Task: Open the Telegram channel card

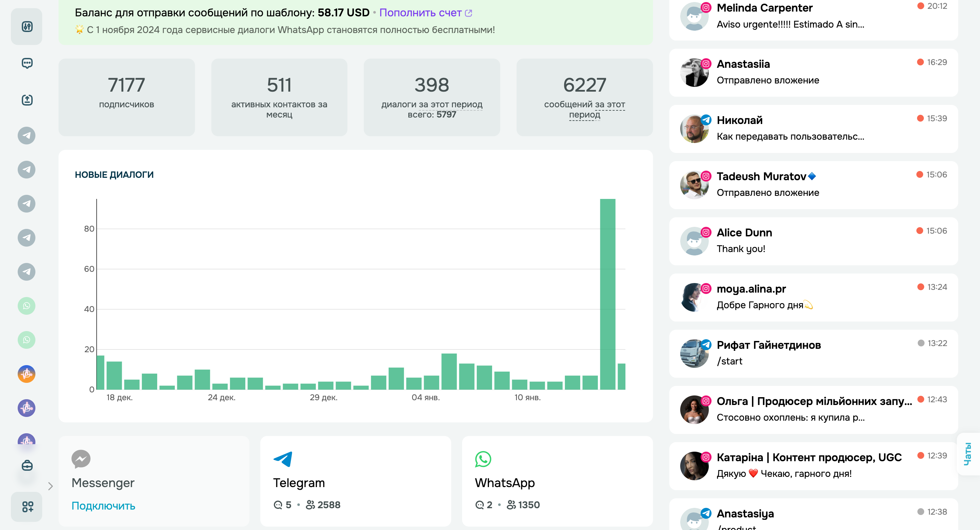Action: pyautogui.click(x=355, y=481)
